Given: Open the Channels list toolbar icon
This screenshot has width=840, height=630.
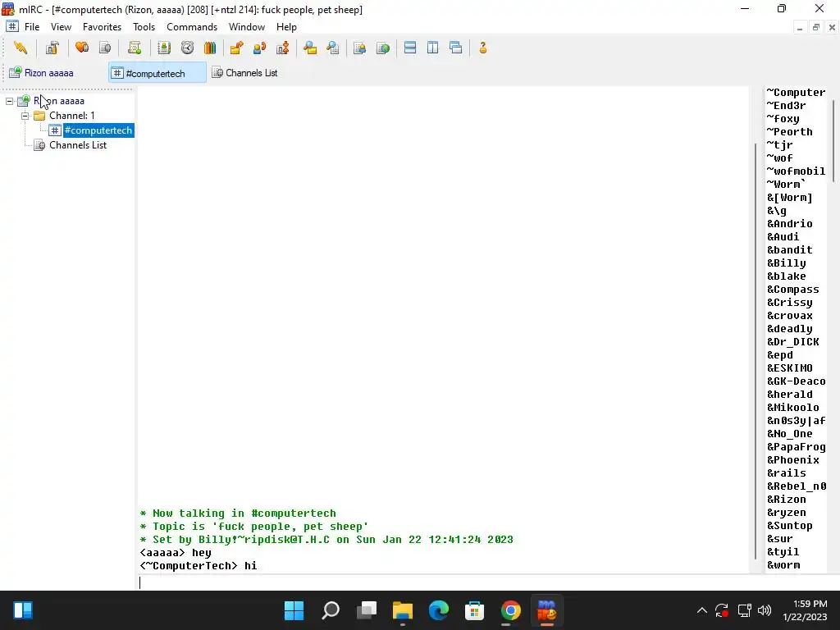Looking at the screenshot, I should coord(105,48).
